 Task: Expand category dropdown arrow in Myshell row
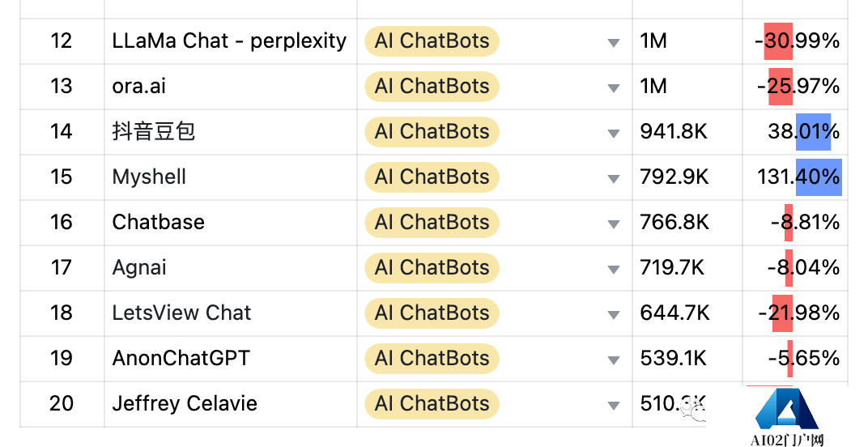(x=614, y=179)
